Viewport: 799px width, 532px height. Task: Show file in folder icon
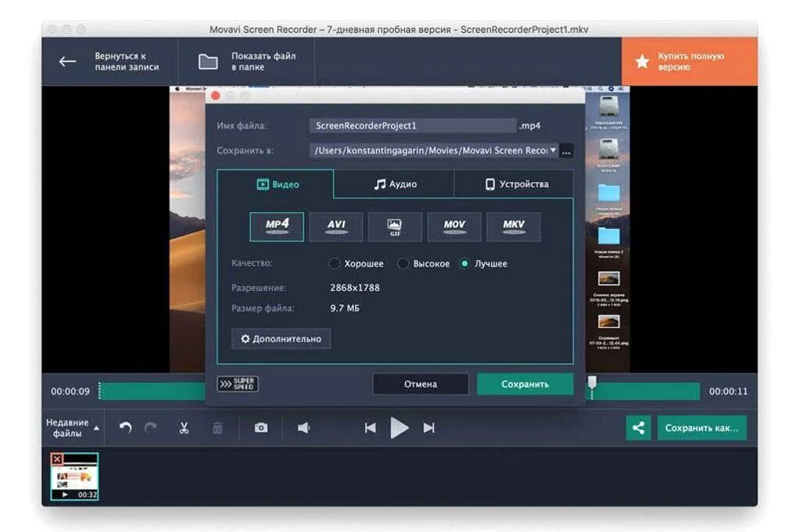tap(208, 62)
